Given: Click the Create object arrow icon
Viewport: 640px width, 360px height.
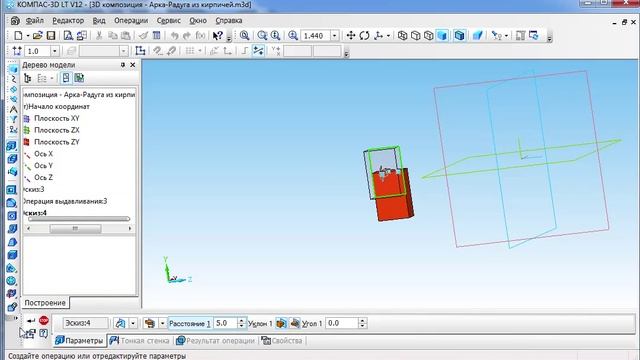Looking at the screenshot, I should point(31,321).
